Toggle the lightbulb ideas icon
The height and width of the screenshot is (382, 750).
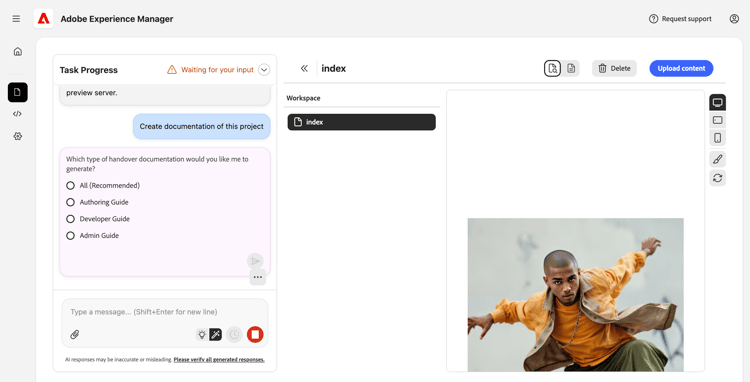point(202,335)
